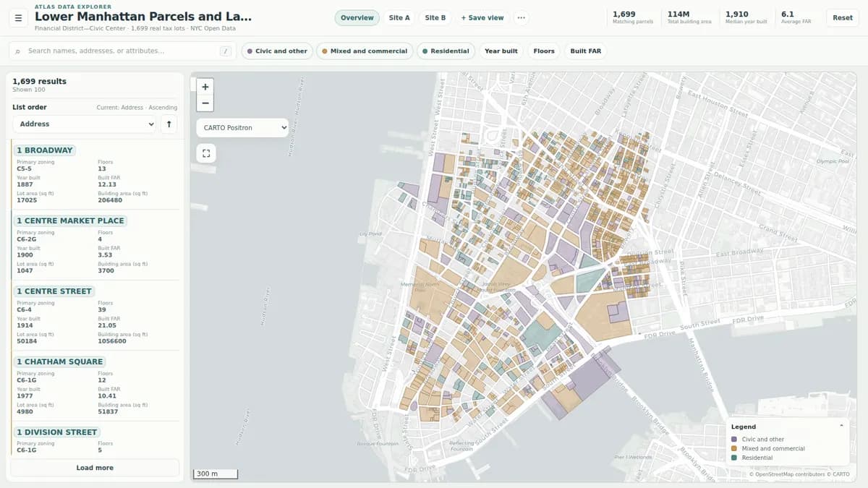The image size is (868, 488).
Task: Click the Load more button
Action: (x=95, y=468)
